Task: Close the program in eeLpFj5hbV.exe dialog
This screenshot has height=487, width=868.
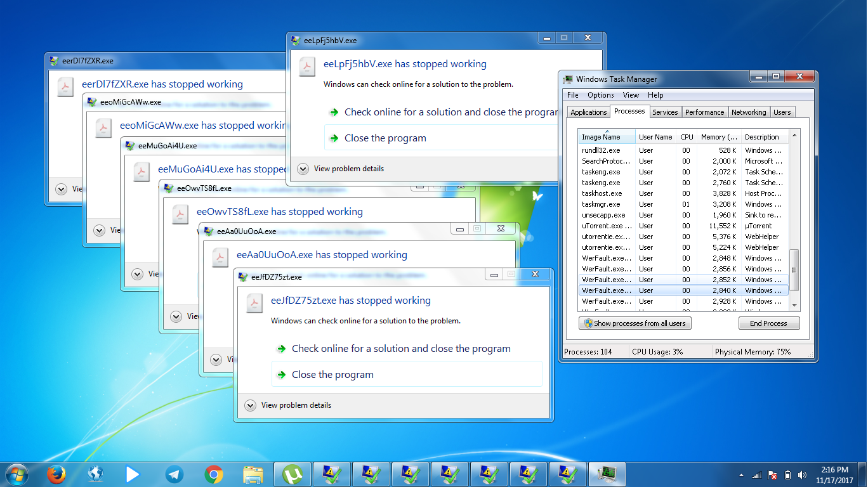Action: [x=442, y=138]
